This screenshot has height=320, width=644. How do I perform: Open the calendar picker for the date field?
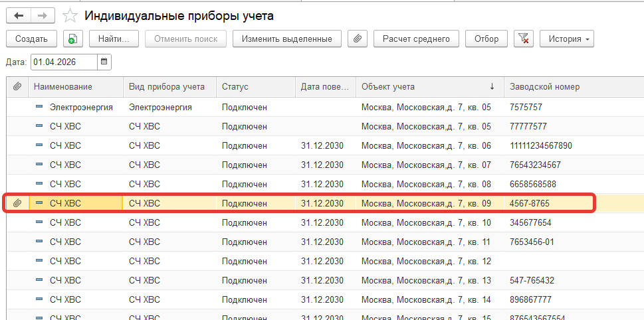(x=104, y=62)
